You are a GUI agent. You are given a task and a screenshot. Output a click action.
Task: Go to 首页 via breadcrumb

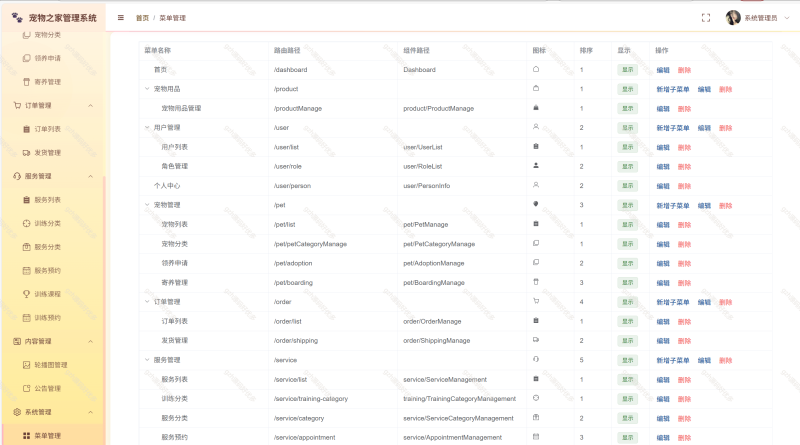tap(143, 18)
